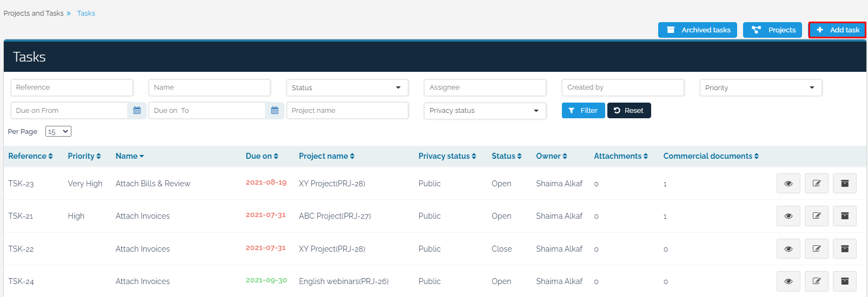Expand the Status filter dropdown
Viewport: 868px width, 297px height.
coord(347,88)
